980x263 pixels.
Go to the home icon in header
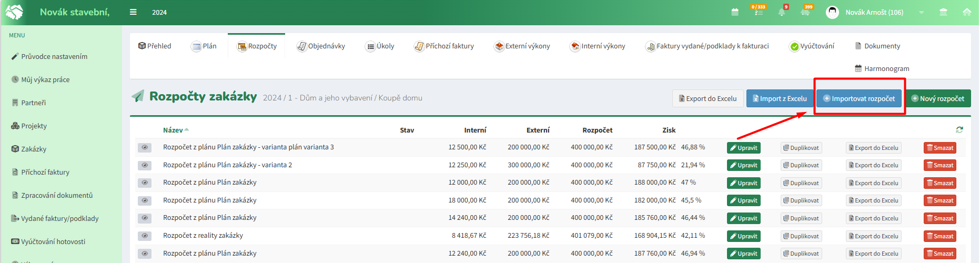pyautogui.click(x=967, y=12)
